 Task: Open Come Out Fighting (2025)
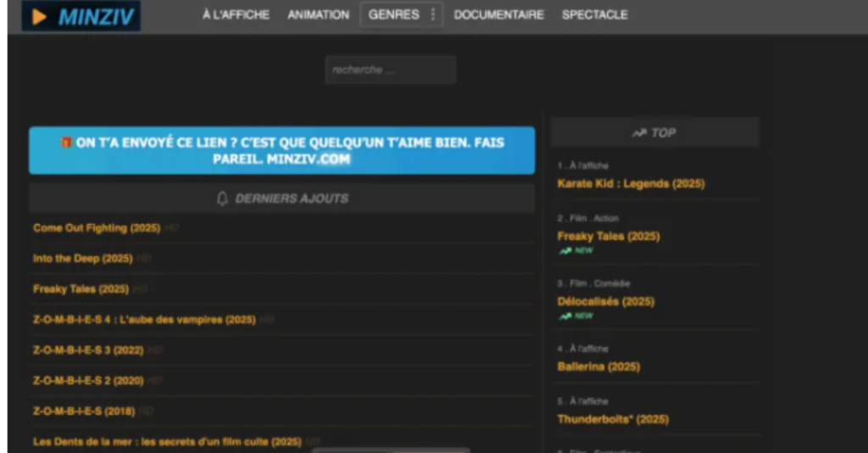(x=97, y=228)
